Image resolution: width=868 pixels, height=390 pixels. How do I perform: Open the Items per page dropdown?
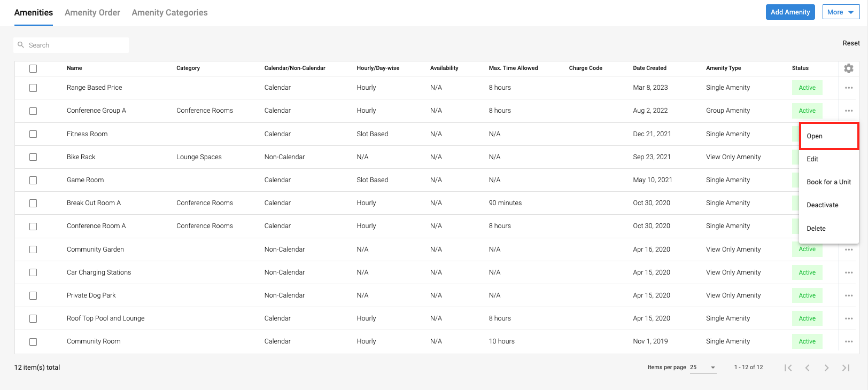click(x=703, y=368)
